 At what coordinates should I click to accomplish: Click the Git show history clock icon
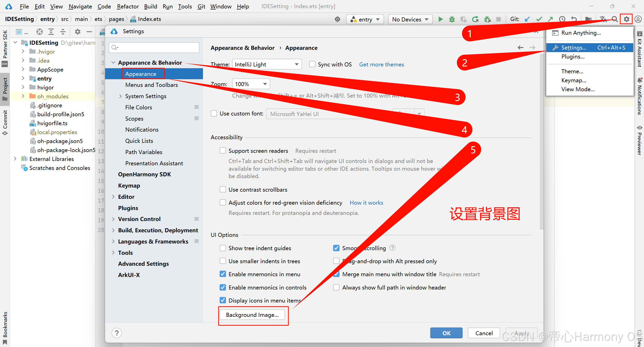tap(562, 19)
